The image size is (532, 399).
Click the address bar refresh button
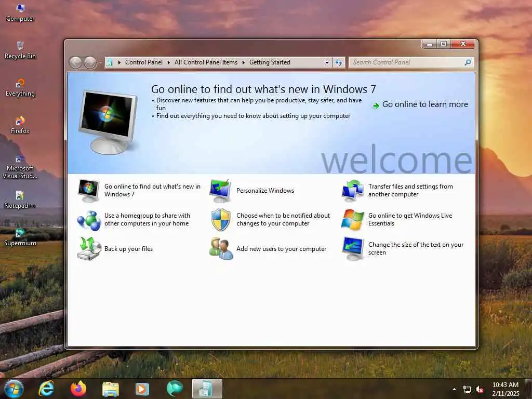(339, 62)
